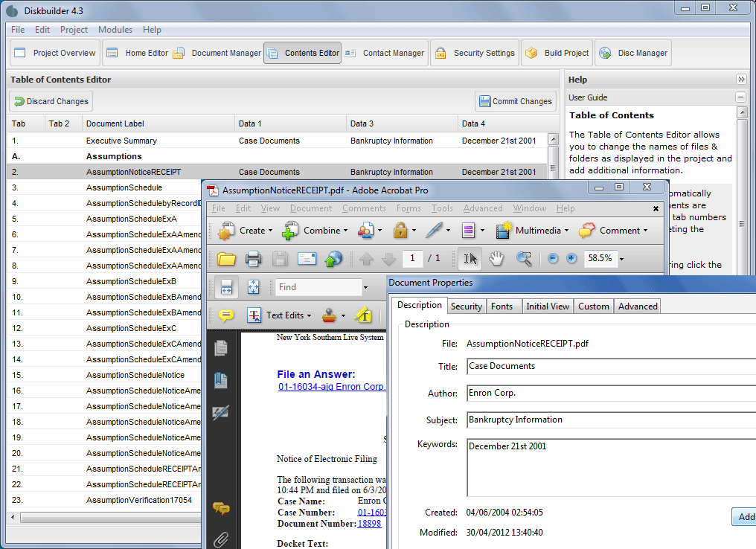Click Document Number 18898 link

pyautogui.click(x=369, y=524)
